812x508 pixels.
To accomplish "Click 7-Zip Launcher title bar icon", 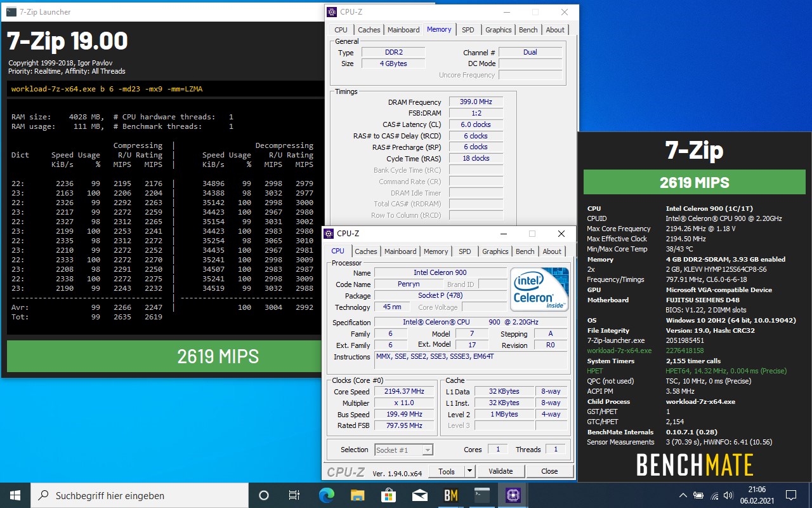I will (11, 11).
